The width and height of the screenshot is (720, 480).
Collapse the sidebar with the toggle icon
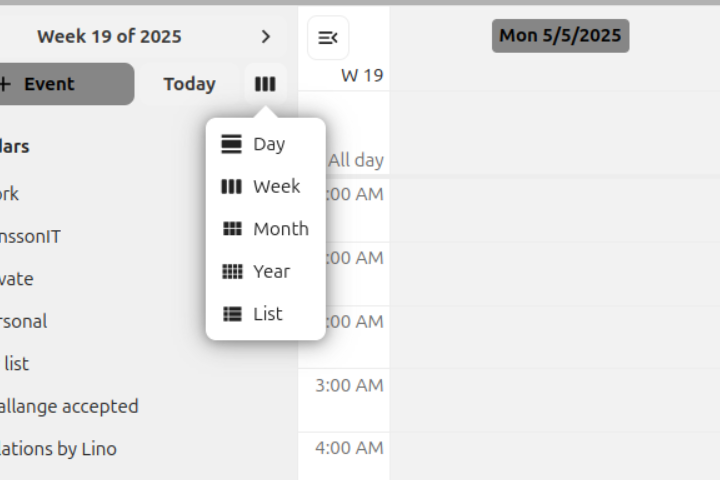(x=328, y=38)
